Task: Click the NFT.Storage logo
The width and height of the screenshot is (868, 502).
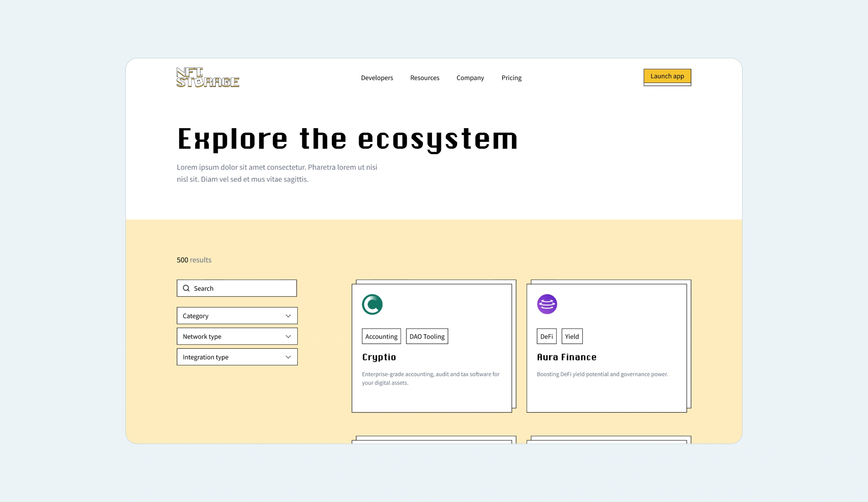Action: [208, 77]
